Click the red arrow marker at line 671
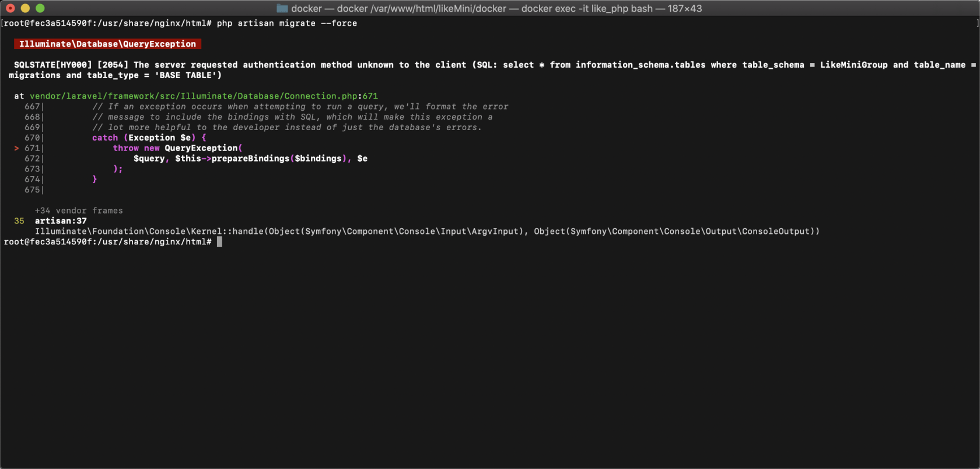The height and width of the screenshot is (469, 980). tap(17, 148)
